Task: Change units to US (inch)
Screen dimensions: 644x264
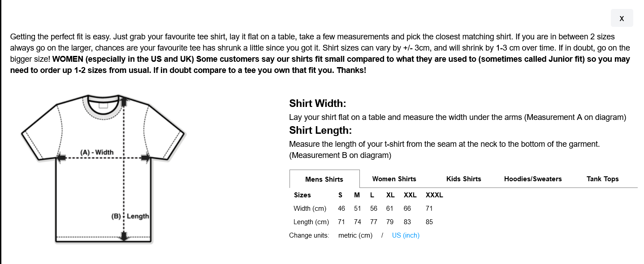Action: (x=406, y=235)
